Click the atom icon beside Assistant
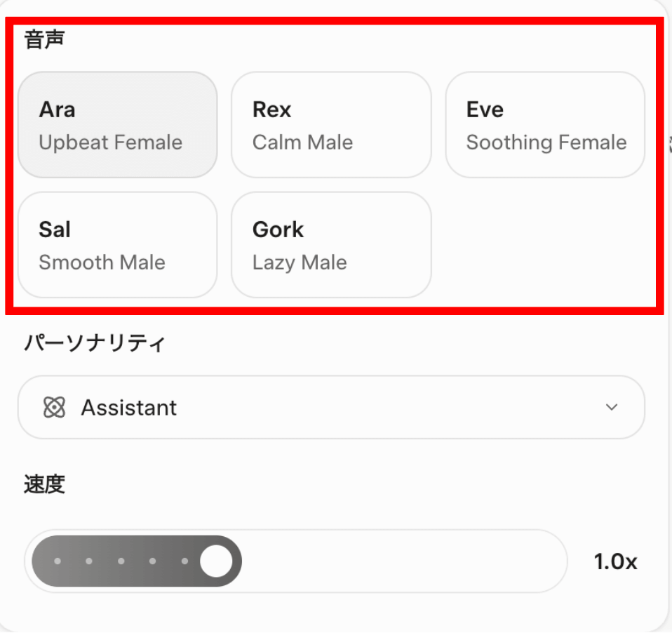 [54, 408]
